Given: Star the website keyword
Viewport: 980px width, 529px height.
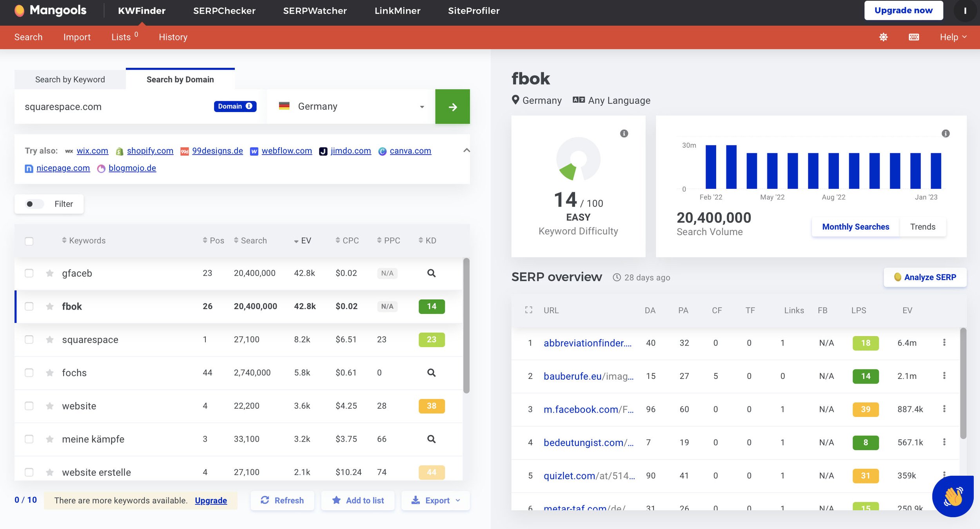Looking at the screenshot, I should [50, 406].
